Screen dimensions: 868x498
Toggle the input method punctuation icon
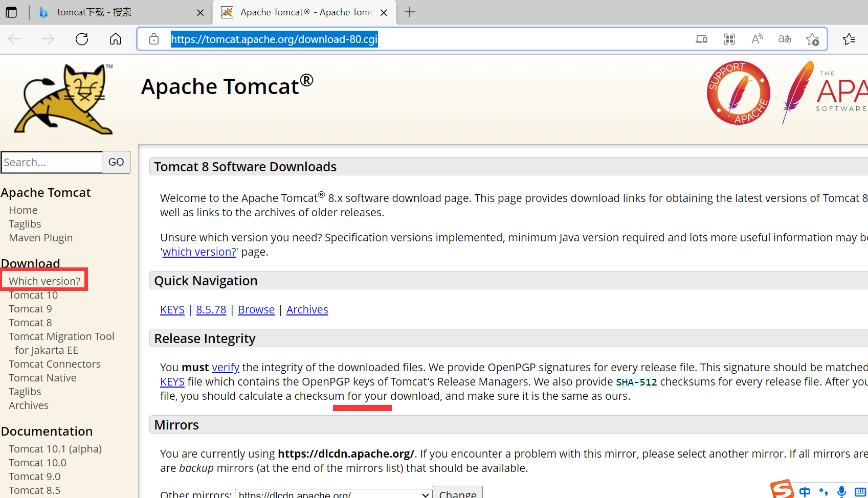point(823,492)
